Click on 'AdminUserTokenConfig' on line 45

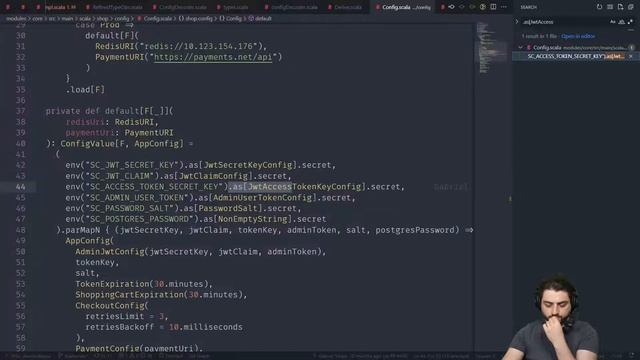click(x=263, y=198)
